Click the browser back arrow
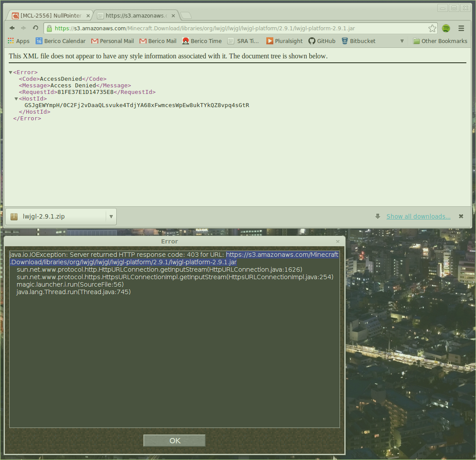 [12, 28]
